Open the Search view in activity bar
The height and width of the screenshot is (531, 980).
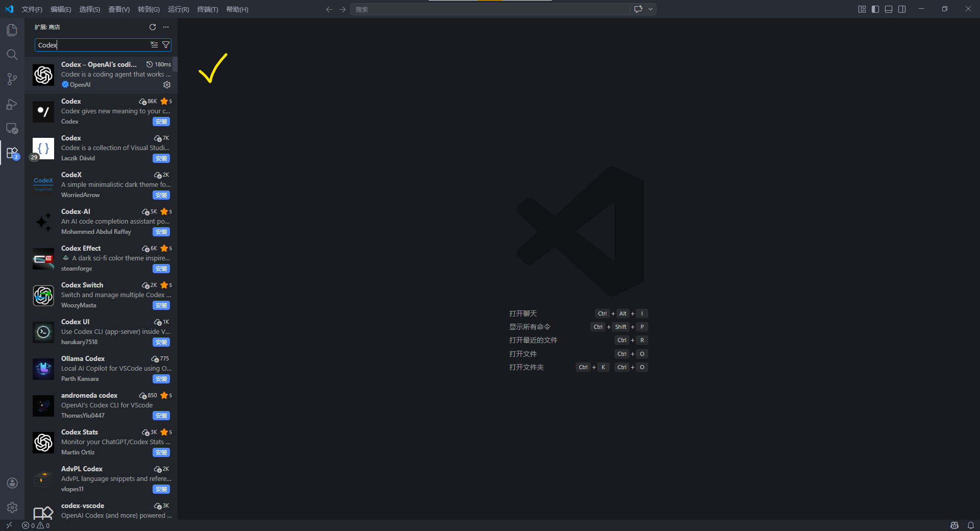tap(12, 55)
